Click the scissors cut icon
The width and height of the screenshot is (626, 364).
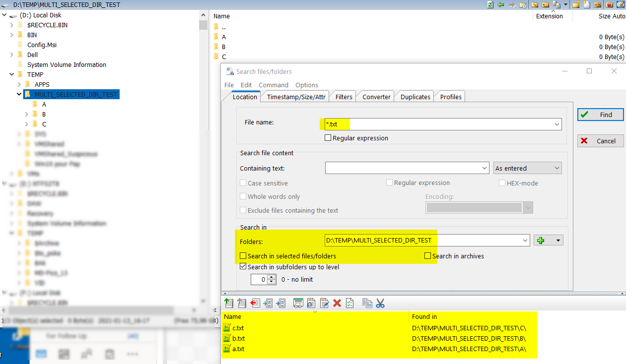point(380,303)
